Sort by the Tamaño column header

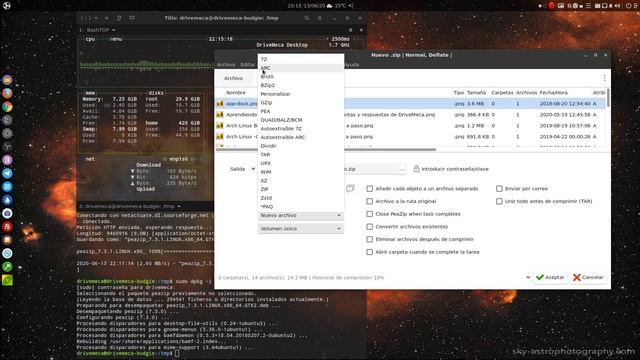pyautogui.click(x=476, y=93)
